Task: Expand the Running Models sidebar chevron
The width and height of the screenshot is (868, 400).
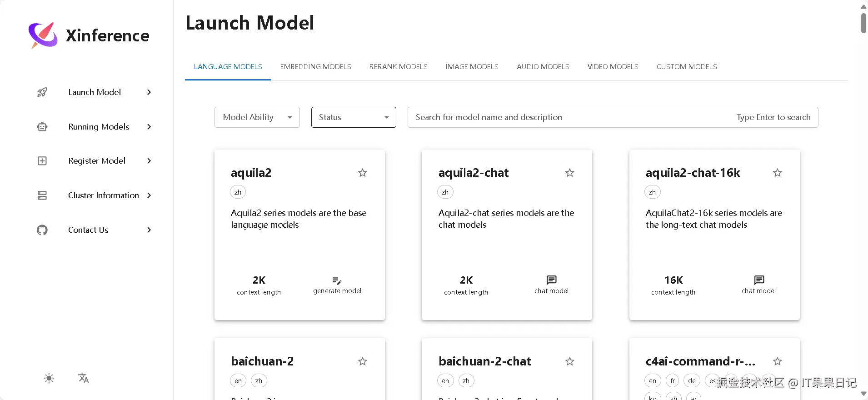Action: [149, 127]
